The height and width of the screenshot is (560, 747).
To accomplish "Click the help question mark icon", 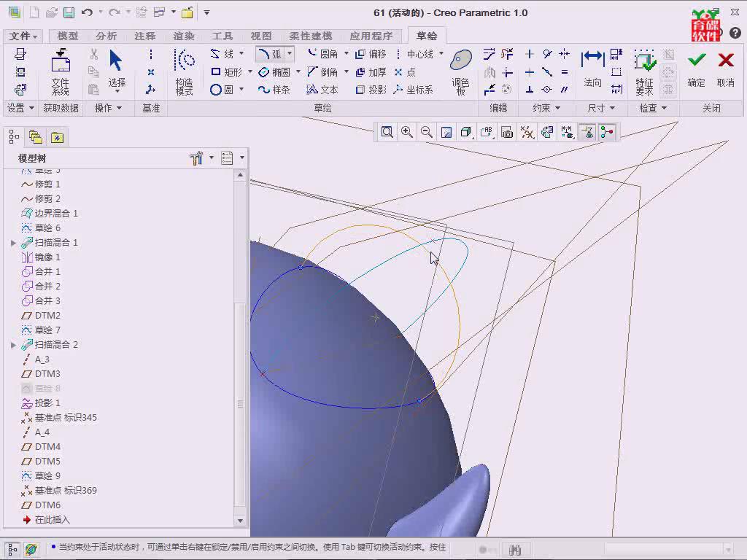I will 735,32.
